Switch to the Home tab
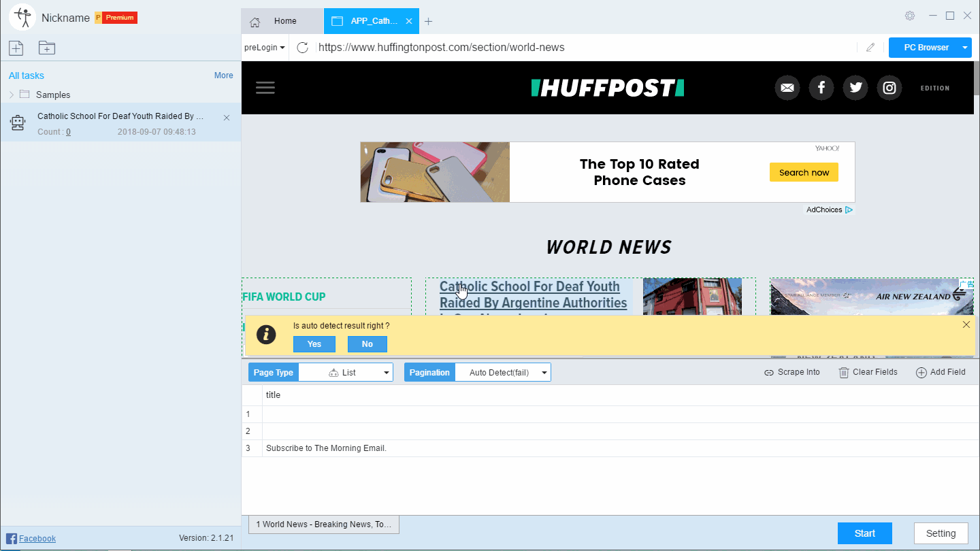980x551 pixels. [282, 21]
